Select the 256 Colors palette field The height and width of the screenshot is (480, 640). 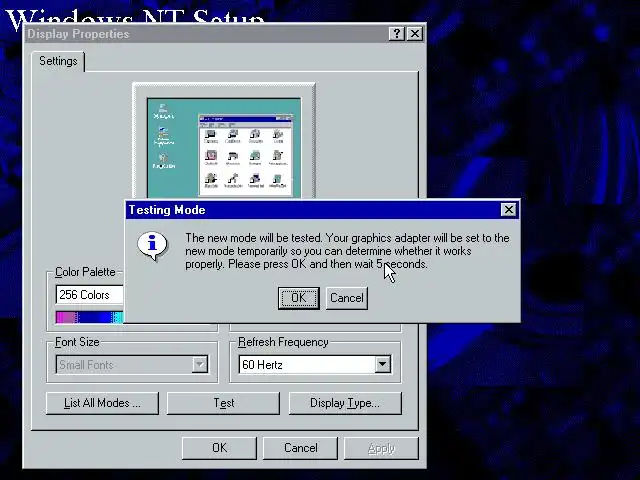(x=90, y=295)
